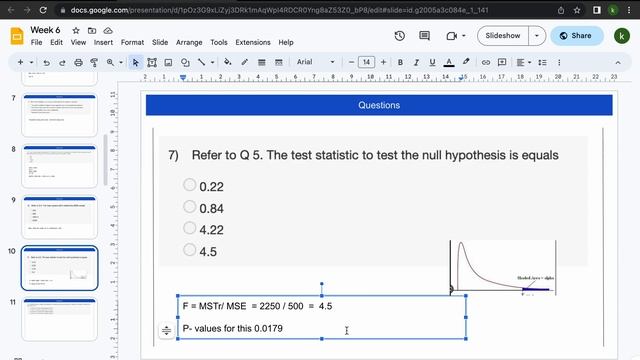Screen dimensions: 640x360
Task: Select the line tool
Action: pos(201,62)
